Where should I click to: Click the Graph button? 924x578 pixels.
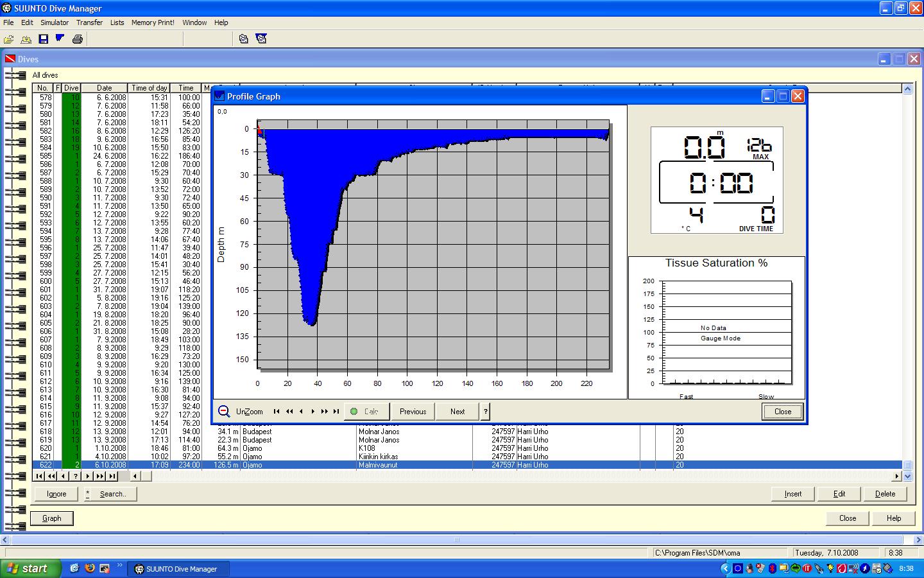point(52,518)
